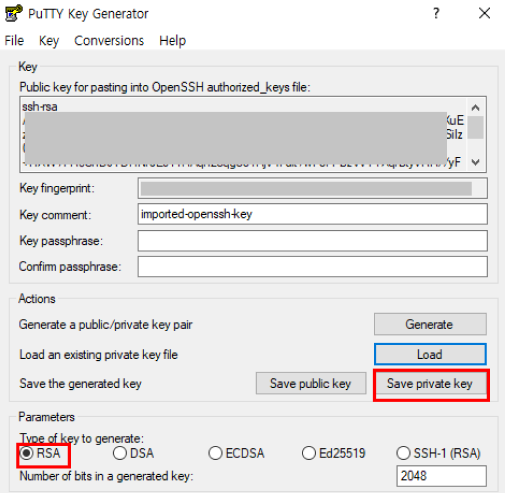
Task: Open the Help menu
Action: (x=172, y=41)
